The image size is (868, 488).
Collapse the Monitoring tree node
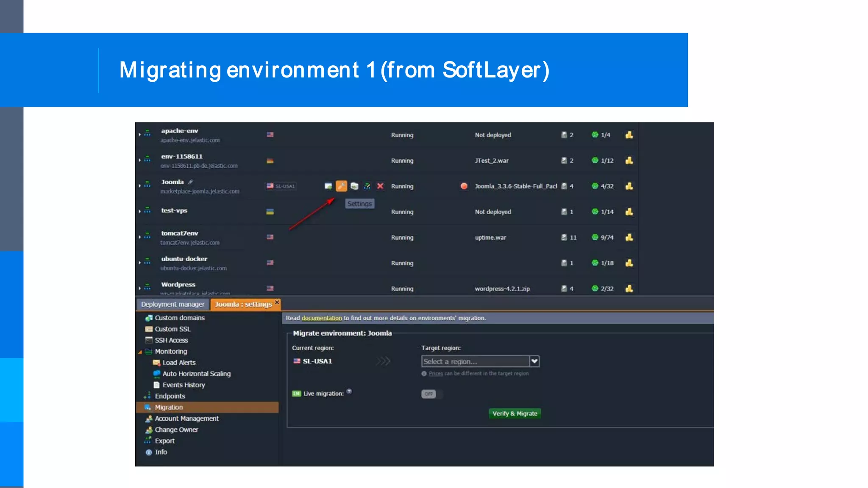pyautogui.click(x=140, y=352)
